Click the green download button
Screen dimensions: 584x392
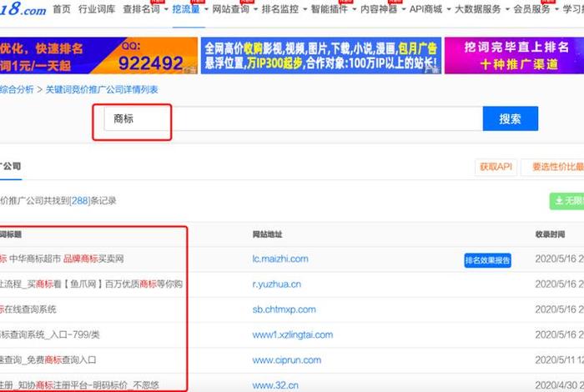(x=566, y=201)
